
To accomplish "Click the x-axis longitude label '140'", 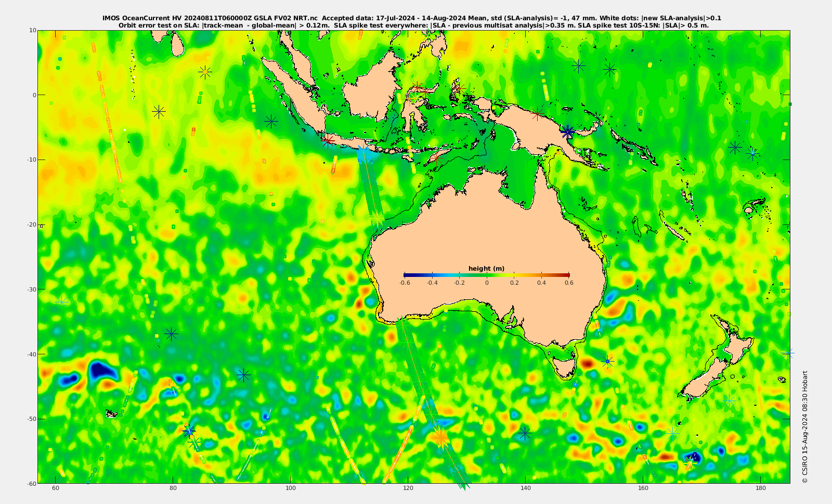I will (525, 488).
